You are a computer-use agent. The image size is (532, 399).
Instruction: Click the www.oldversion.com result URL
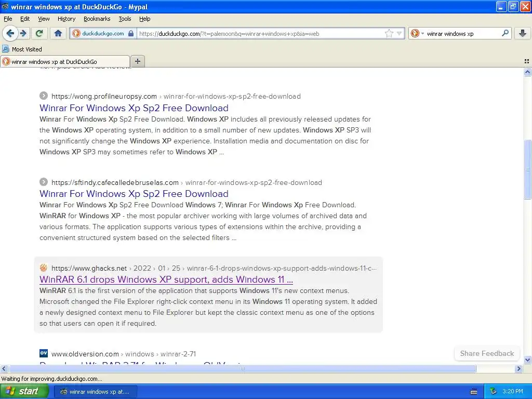124,354
